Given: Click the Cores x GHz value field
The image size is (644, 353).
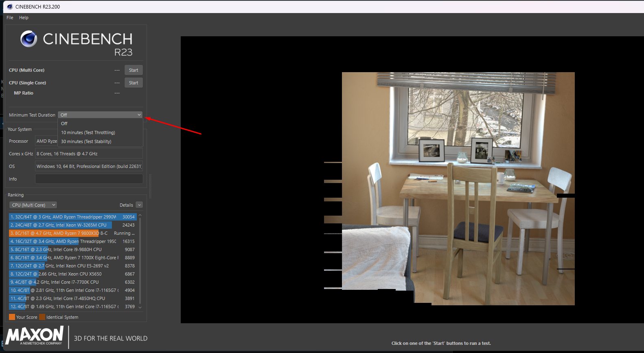Looking at the screenshot, I should click(89, 154).
